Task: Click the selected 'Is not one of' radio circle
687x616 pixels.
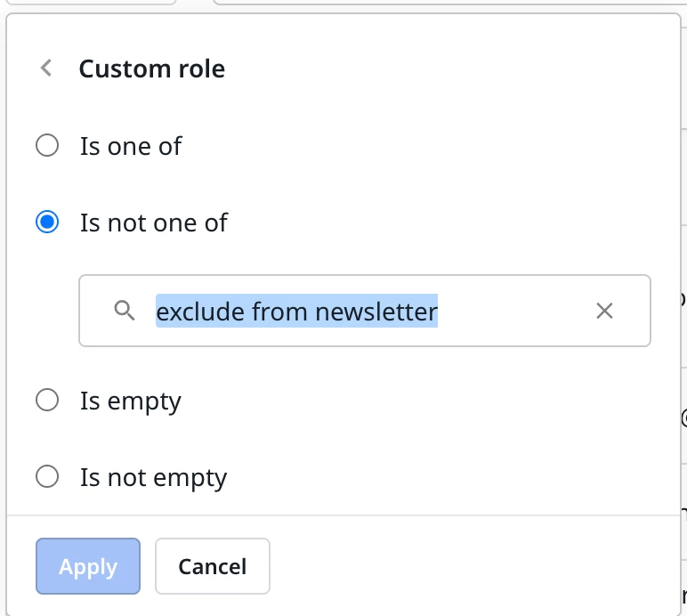Action: (x=47, y=222)
